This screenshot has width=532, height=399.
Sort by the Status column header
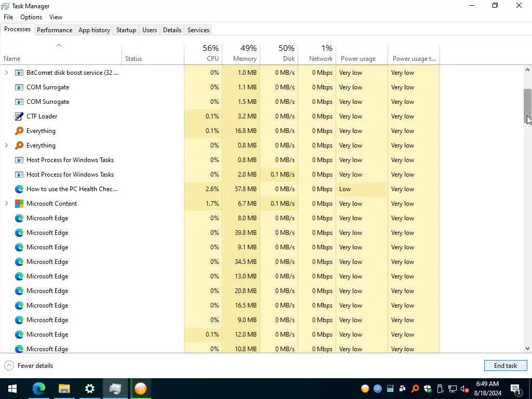click(x=153, y=54)
